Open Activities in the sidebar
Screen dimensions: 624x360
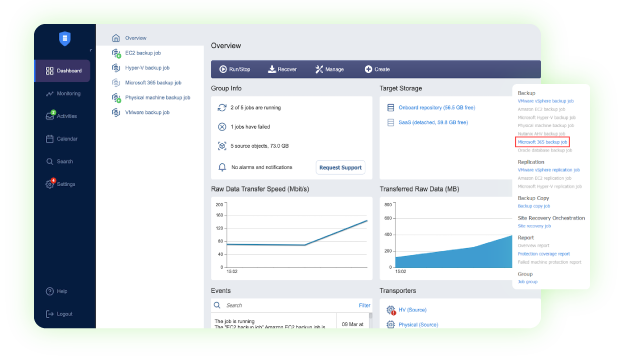(x=61, y=116)
